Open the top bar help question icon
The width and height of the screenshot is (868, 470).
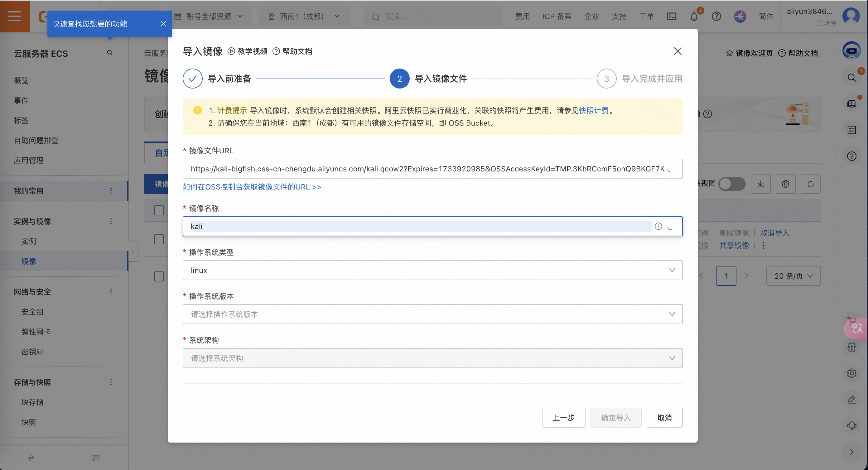click(x=716, y=16)
